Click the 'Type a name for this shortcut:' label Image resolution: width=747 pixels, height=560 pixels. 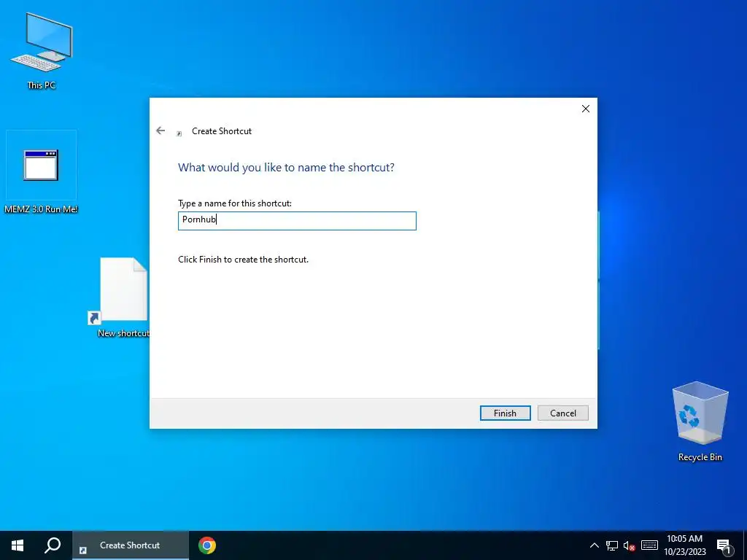click(235, 203)
